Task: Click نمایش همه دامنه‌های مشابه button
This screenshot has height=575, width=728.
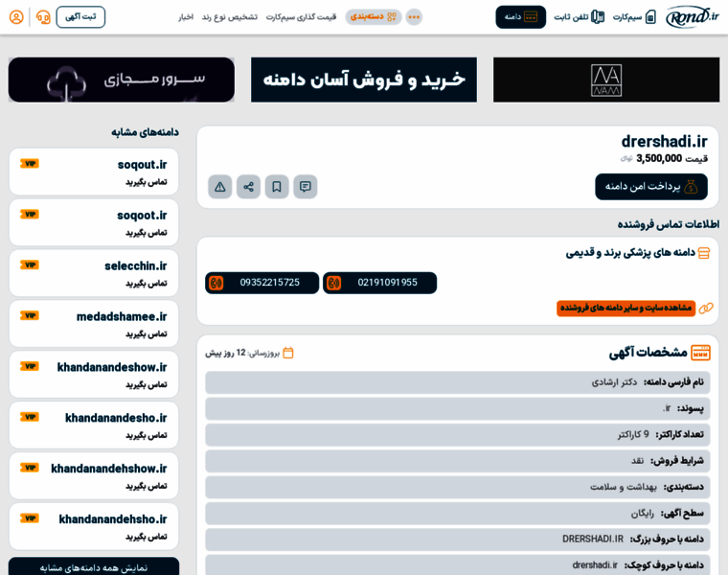Action: pos(94,567)
